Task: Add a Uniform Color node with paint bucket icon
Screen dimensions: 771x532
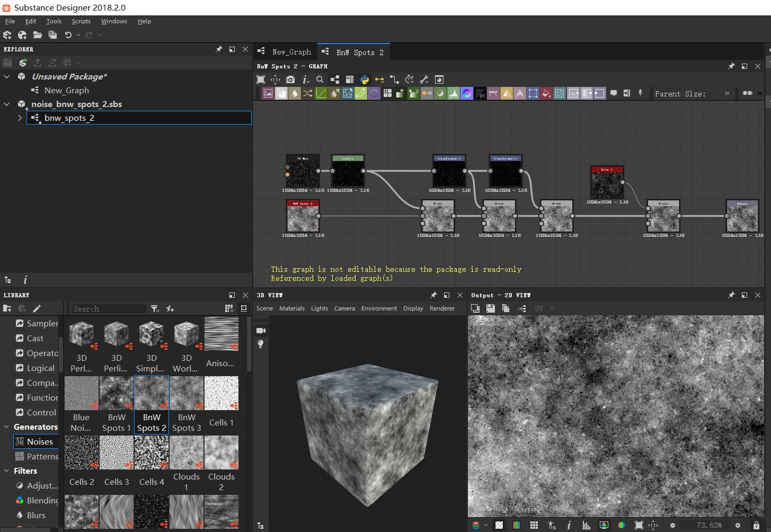Action: tap(546, 93)
